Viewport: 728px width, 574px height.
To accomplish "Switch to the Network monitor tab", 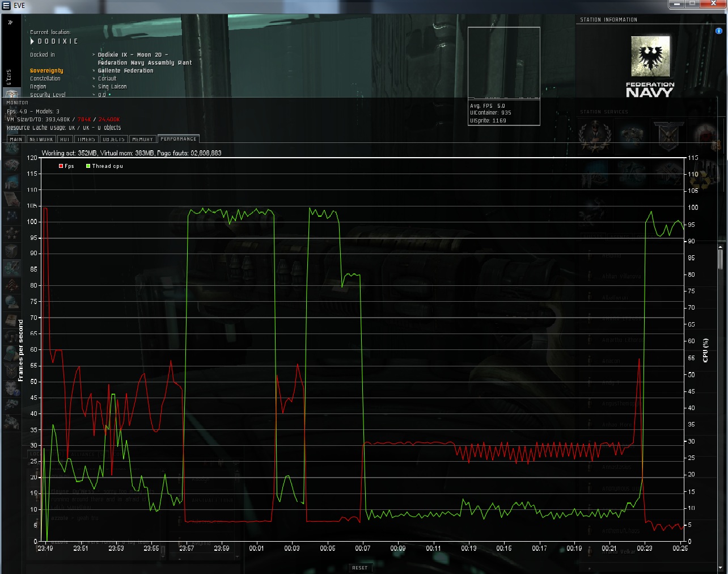I will (41, 139).
